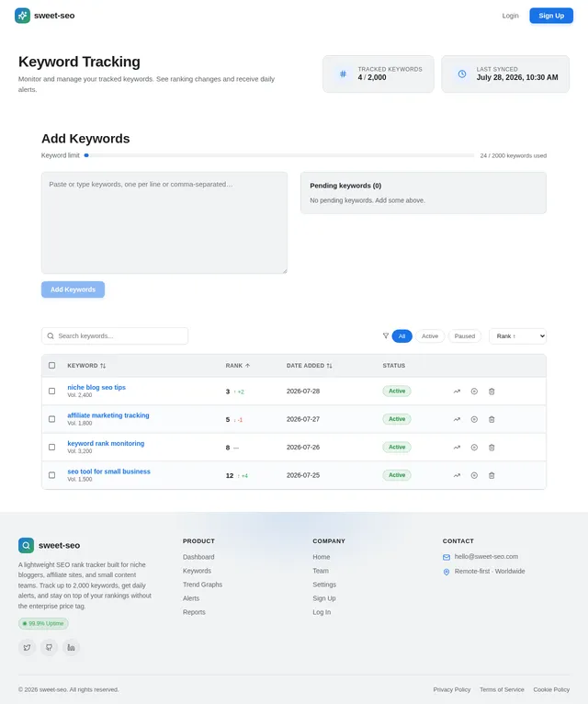Image resolution: width=588 pixels, height=704 pixels.
Task: Open Reports link in footer
Action: (x=194, y=612)
